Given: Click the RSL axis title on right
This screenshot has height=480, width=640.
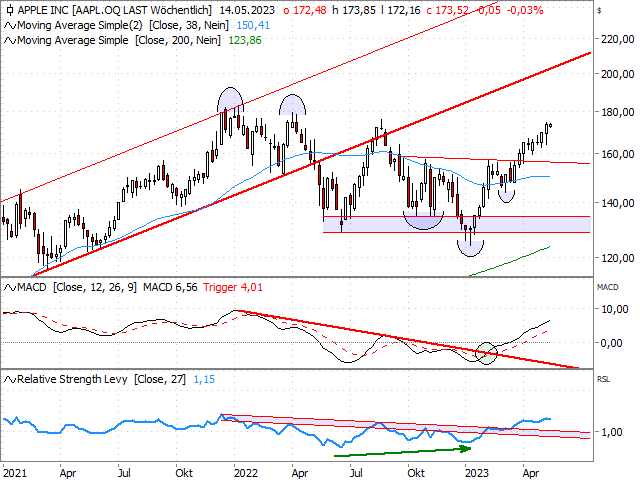Looking at the screenshot, I should tap(603, 379).
